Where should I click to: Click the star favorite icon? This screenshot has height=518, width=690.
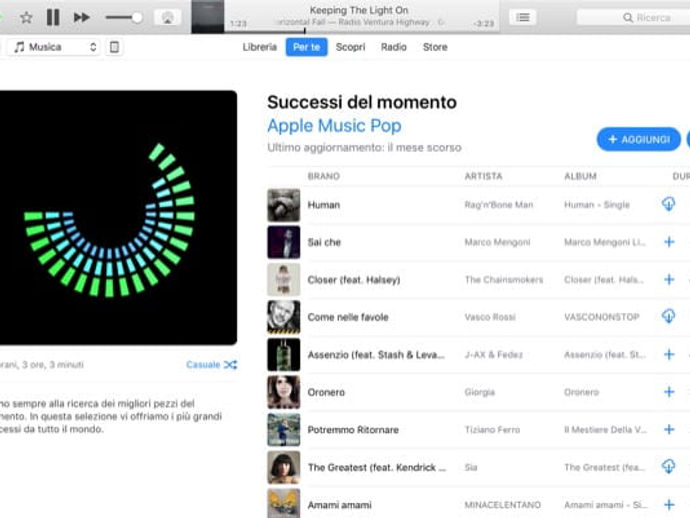click(26, 18)
